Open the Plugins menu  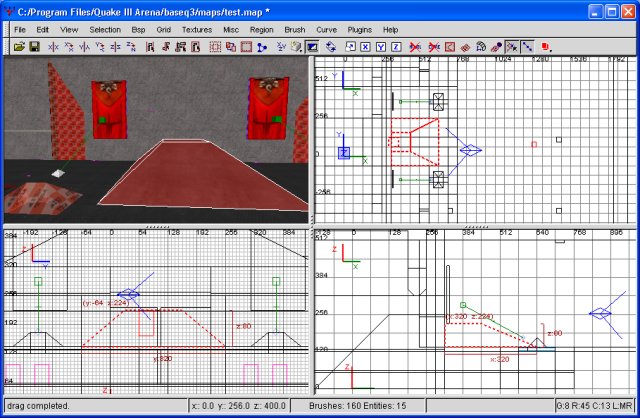point(360,30)
